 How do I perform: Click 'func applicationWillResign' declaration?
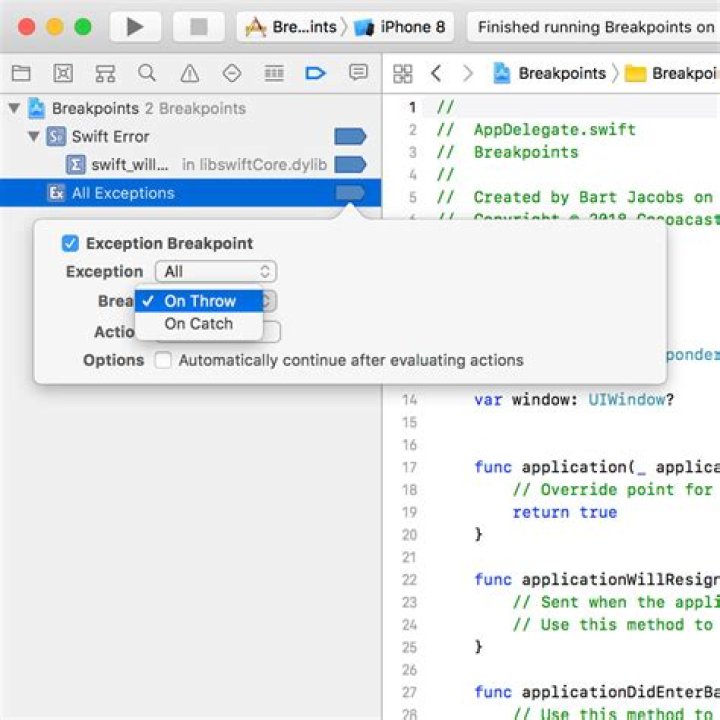[597, 579]
